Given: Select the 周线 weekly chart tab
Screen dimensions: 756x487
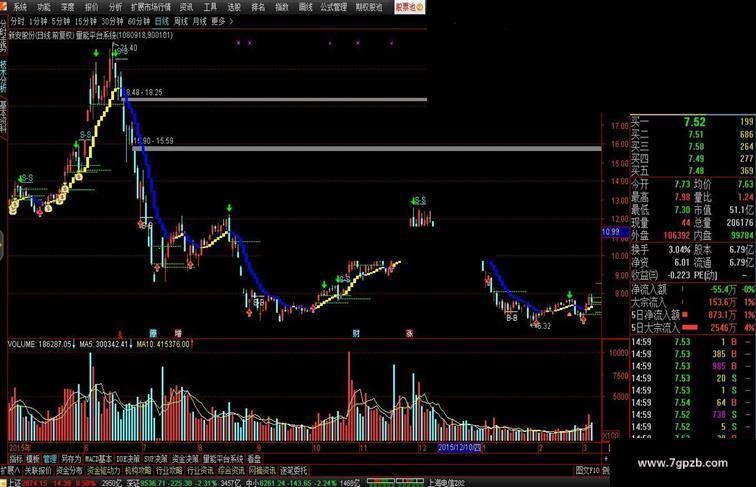Looking at the screenshot, I should [181, 21].
